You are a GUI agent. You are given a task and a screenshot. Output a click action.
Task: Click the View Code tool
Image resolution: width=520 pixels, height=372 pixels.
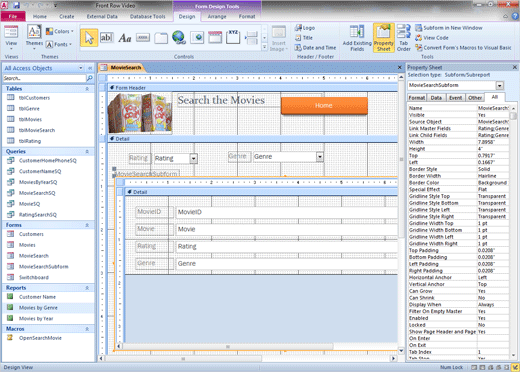432,38
